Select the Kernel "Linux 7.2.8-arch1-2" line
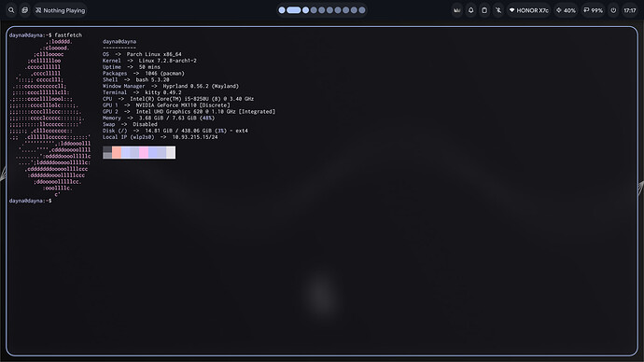Screen dimensions: 644x362 [x=149, y=61]
